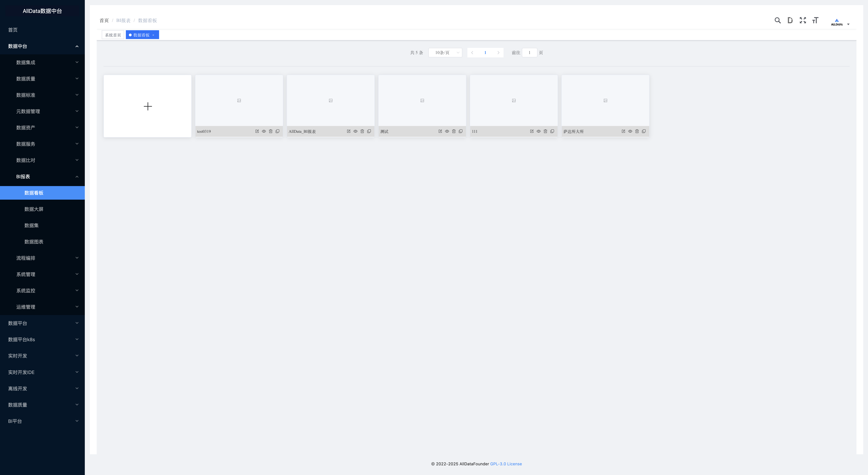Delete the 测试 dashboard
Viewport: 868px width, 475px height.
(x=454, y=131)
